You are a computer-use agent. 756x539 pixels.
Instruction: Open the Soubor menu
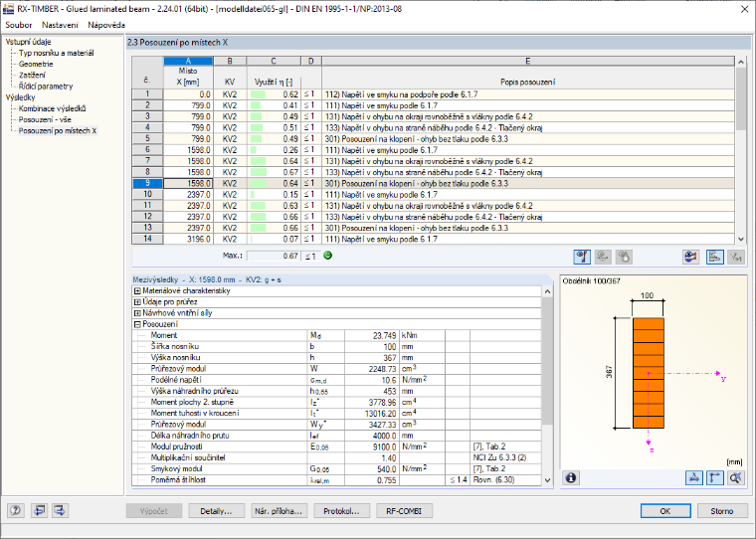(18, 25)
